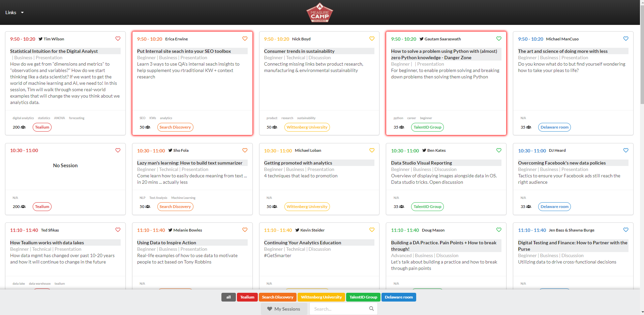The image size is (644, 315).
Task: Click the MeasureCamp Columbus logo
Action: (x=319, y=12)
